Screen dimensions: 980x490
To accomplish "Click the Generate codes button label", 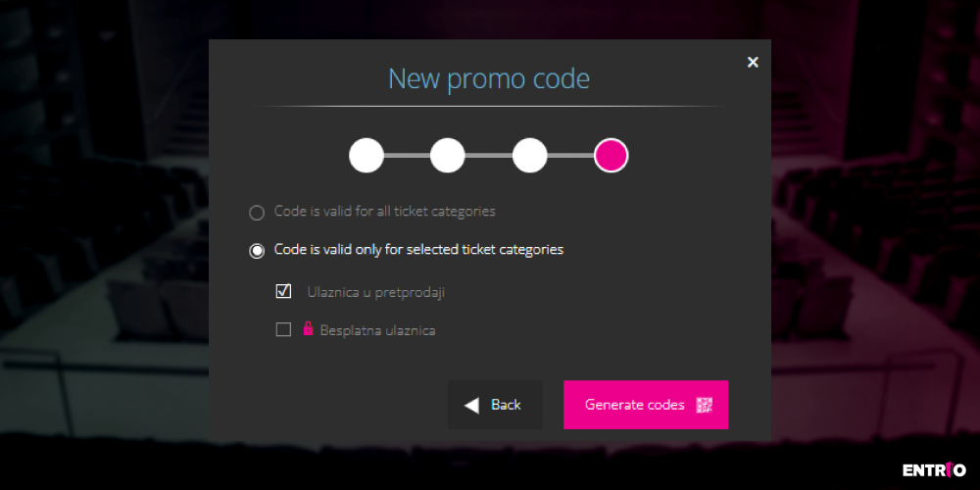I will tap(634, 405).
